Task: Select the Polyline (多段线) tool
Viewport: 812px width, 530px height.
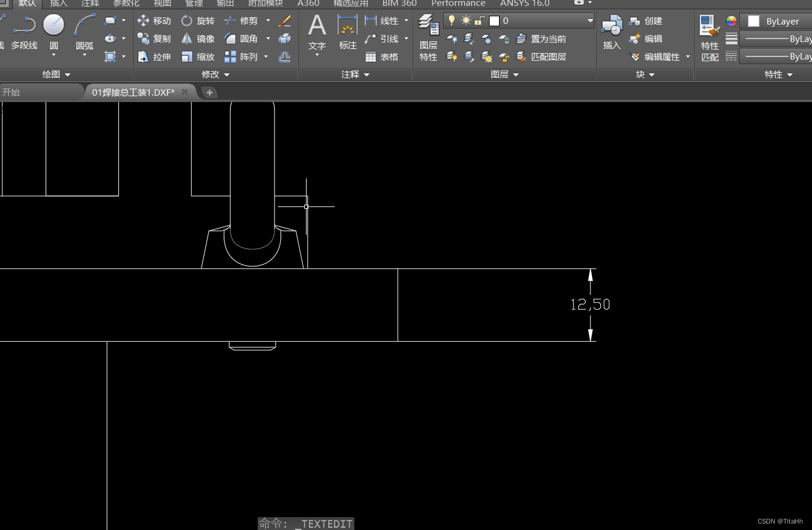Action: (23, 32)
